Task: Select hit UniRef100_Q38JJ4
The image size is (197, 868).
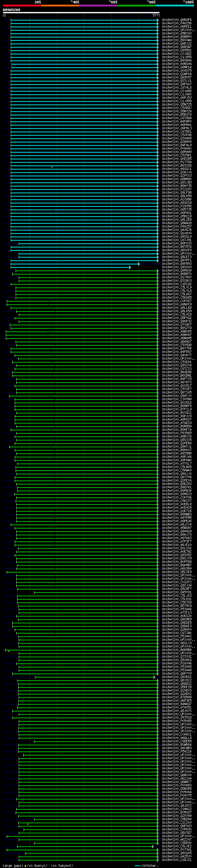Action: (177, 172)
